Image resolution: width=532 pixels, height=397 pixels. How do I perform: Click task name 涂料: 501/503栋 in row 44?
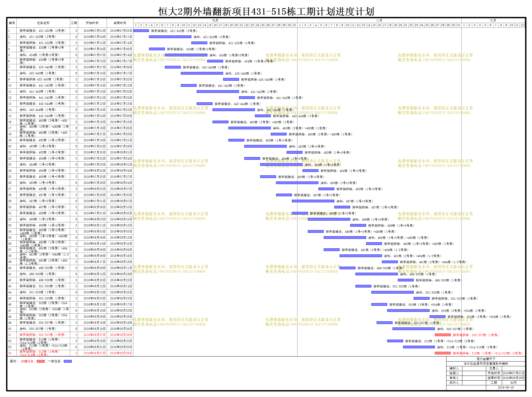pyautogui.click(x=38, y=292)
